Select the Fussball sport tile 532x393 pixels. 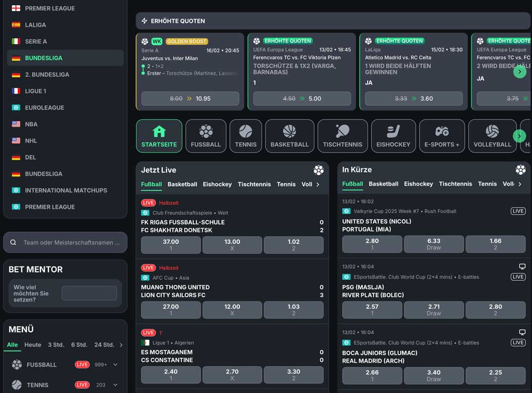tap(205, 136)
